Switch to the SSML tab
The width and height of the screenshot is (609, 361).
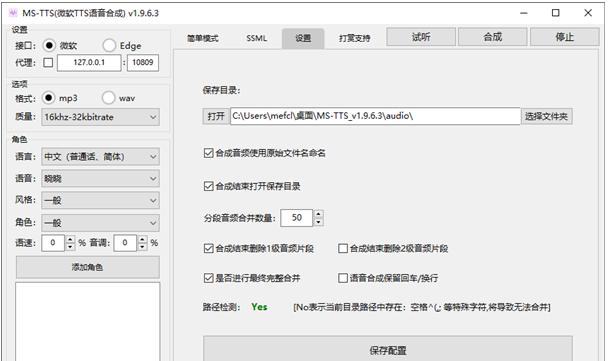[256, 38]
